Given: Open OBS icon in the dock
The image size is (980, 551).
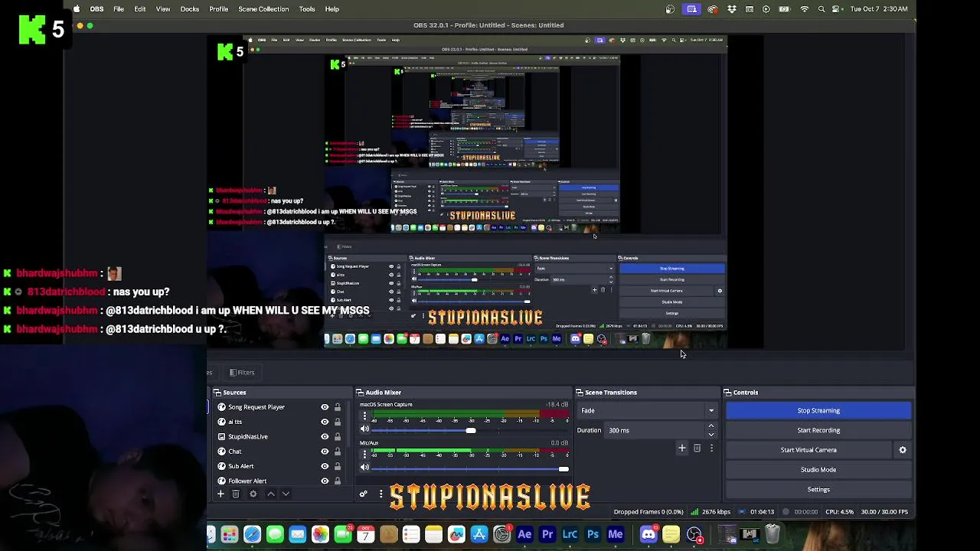Looking at the screenshot, I should click(x=694, y=534).
